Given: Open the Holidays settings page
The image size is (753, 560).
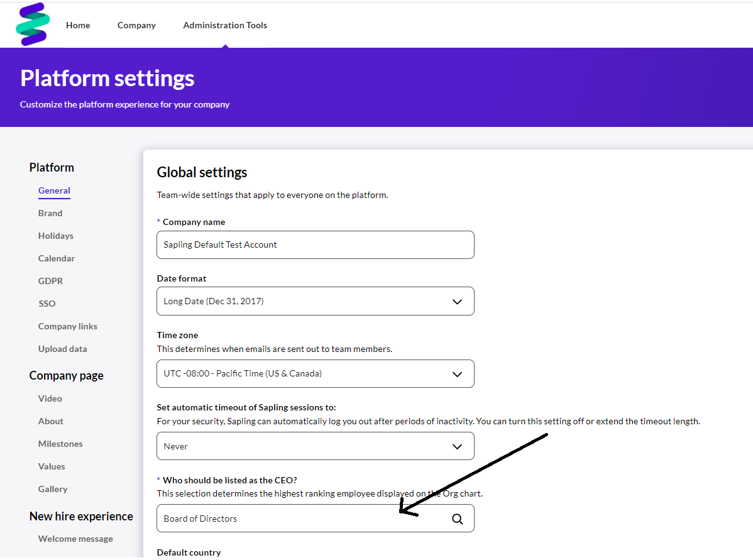Looking at the screenshot, I should (56, 236).
